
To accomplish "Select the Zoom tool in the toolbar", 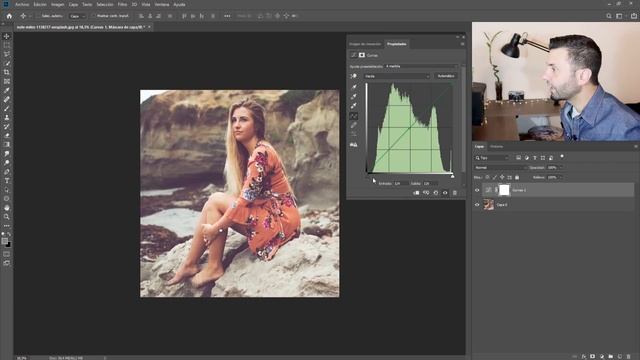I will point(7,217).
